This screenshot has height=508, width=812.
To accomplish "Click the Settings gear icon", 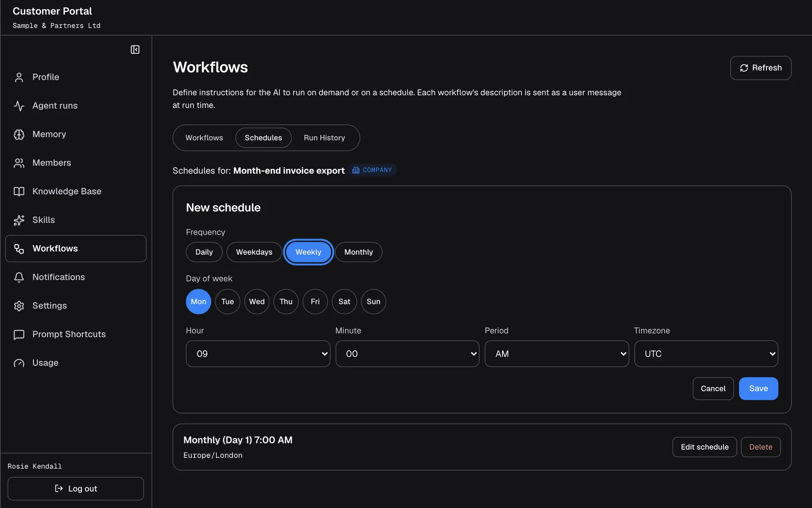I will coord(19,306).
